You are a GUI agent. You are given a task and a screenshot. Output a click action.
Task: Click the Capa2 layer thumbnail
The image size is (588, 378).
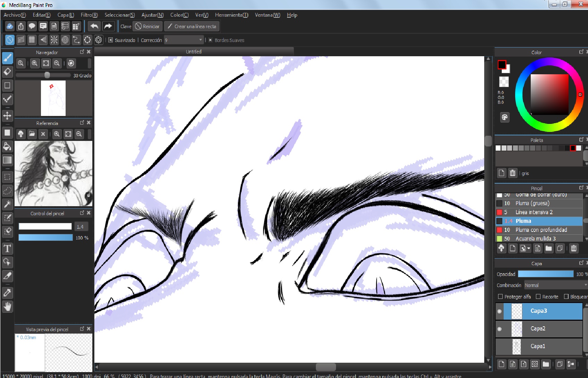point(516,329)
